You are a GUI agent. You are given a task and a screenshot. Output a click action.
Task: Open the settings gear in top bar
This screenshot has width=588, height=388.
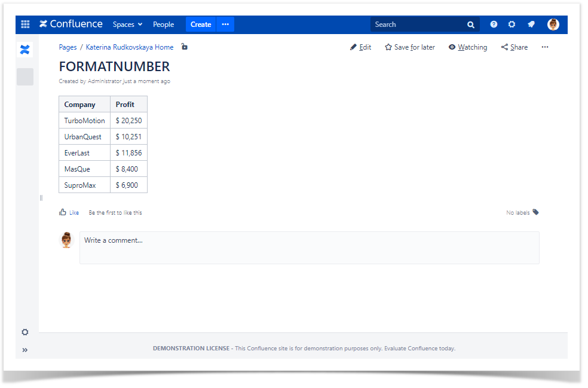click(x=512, y=25)
